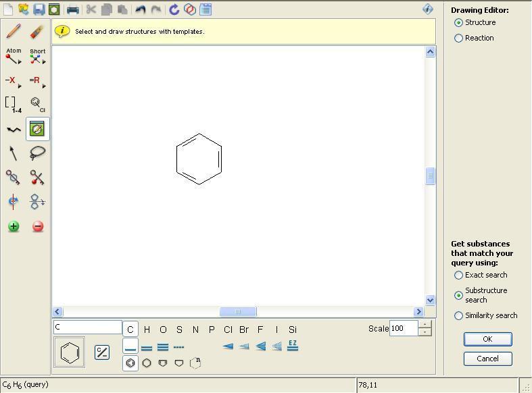Viewport: 532px width, 393px height.
Task: Pick the Br atom element
Action: pyautogui.click(x=244, y=330)
